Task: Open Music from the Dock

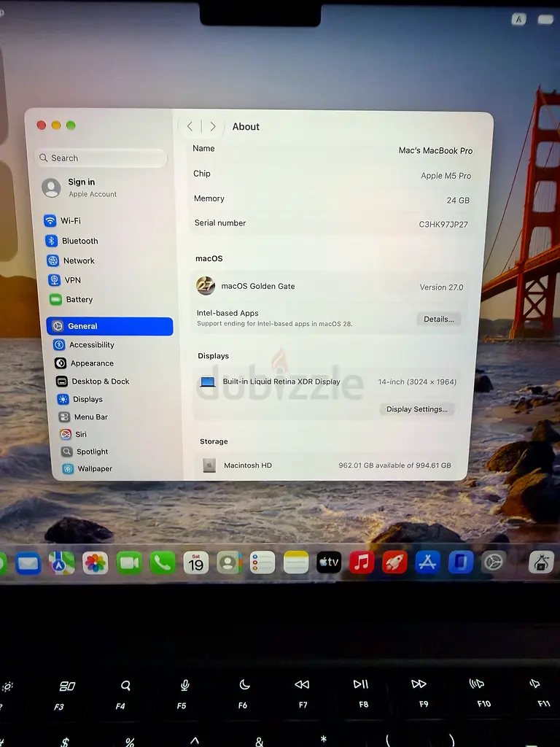Action: click(362, 562)
